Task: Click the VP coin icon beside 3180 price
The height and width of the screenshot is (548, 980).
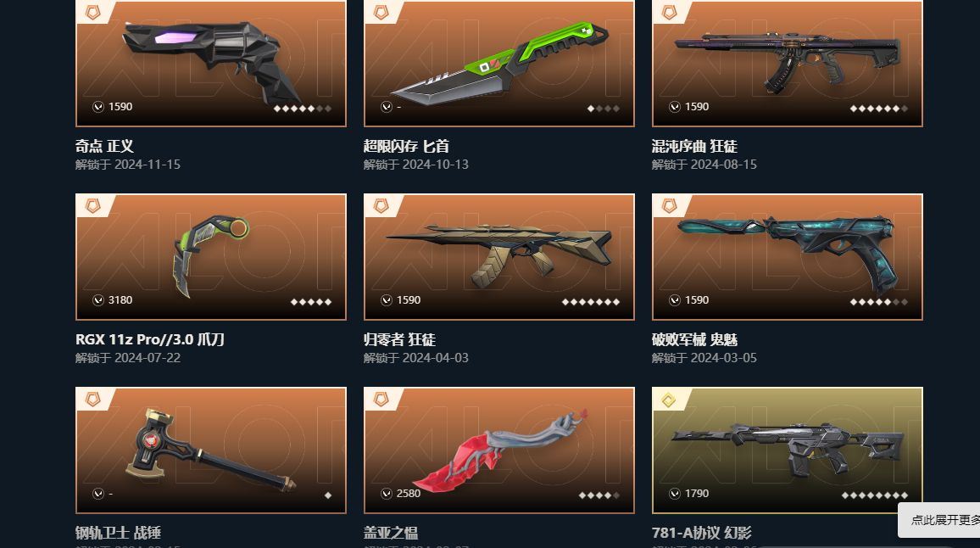Action: pyautogui.click(x=98, y=300)
